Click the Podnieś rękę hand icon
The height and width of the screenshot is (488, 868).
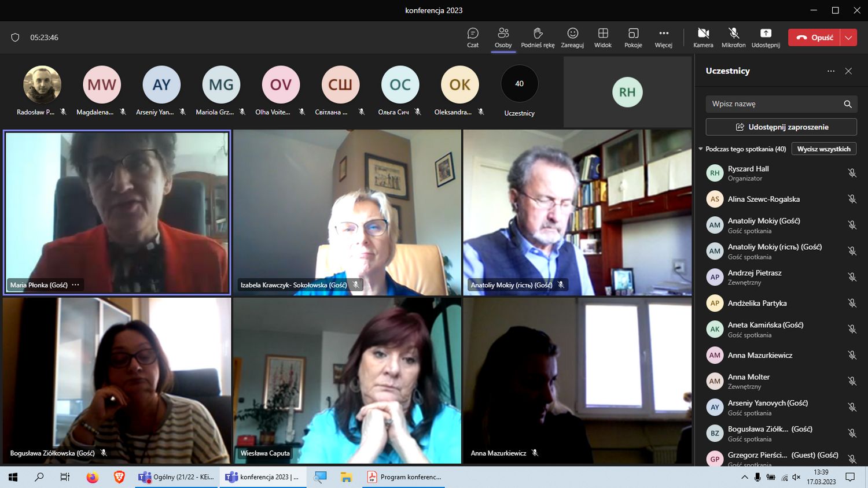coord(538,37)
